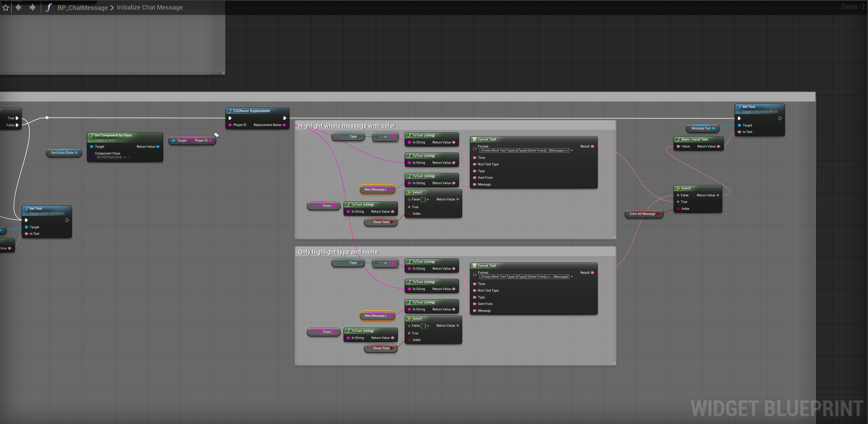Click the function icon on Make Literal Text node

point(678,139)
